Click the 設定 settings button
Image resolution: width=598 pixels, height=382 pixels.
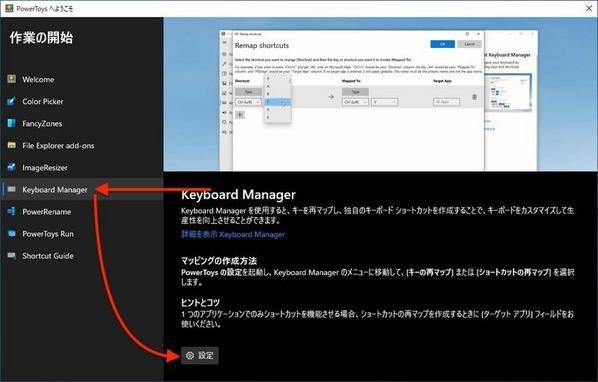point(200,355)
